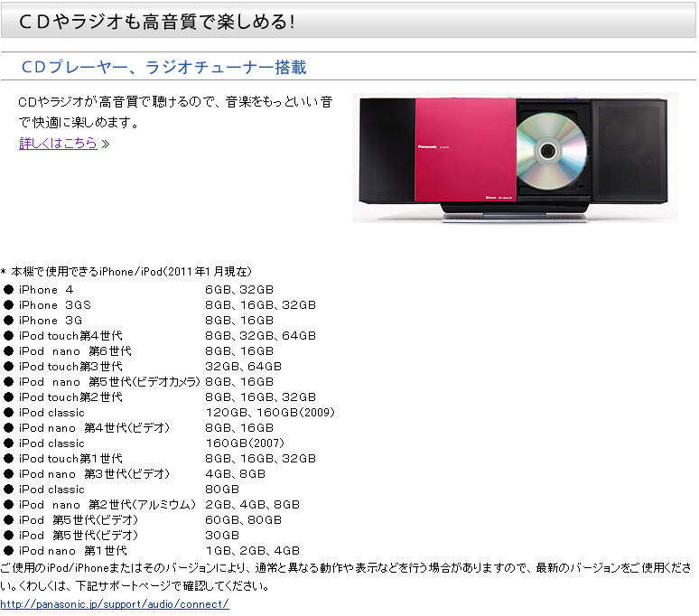The image size is (699, 616).
Task: Click the capacity value 30GB
Action: [x=222, y=536]
